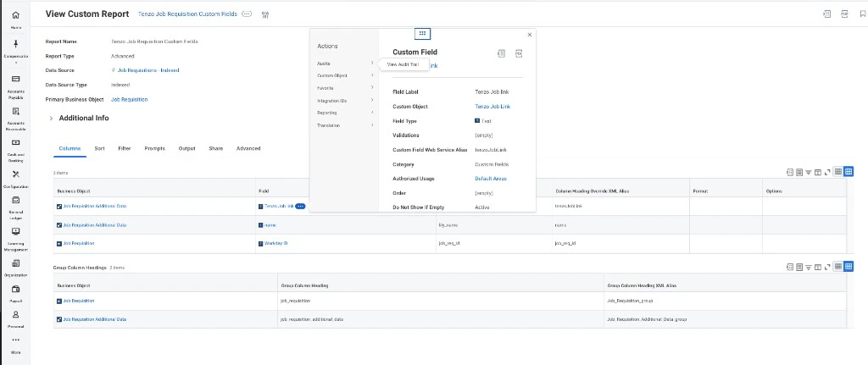Select View Audit Trail option

(x=403, y=64)
